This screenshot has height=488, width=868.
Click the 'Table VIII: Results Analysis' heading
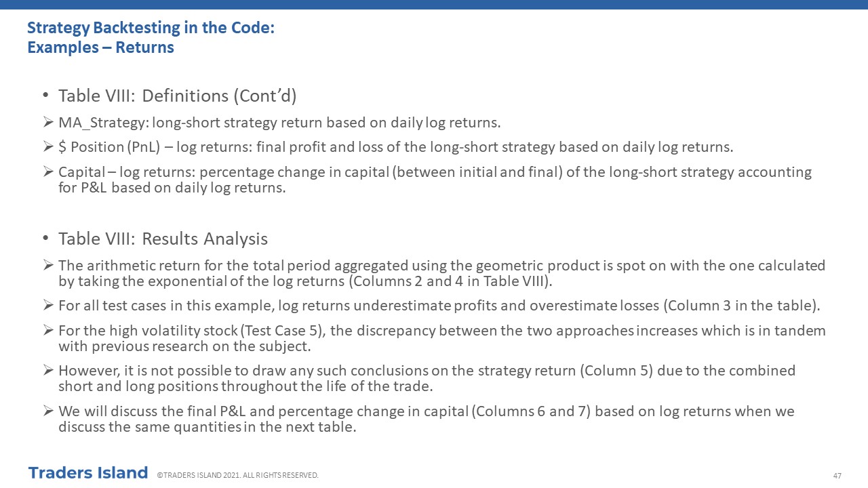coord(163,239)
